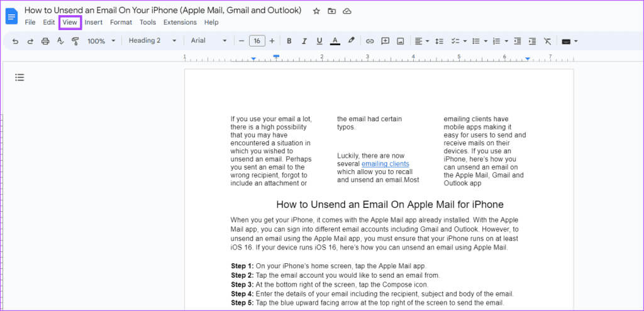Add a comment from toolbar
644x311 pixels.
[386, 41]
